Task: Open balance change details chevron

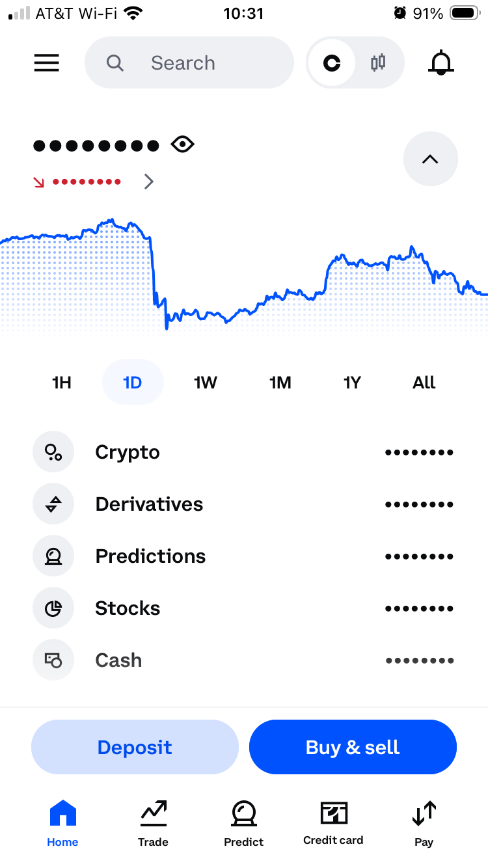Action: click(x=149, y=182)
